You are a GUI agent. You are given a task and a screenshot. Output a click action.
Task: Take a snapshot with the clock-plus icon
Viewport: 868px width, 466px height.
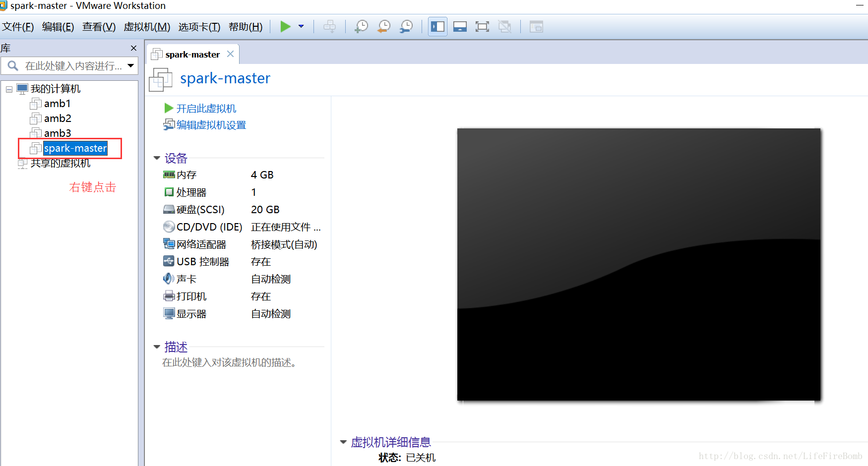(361, 26)
